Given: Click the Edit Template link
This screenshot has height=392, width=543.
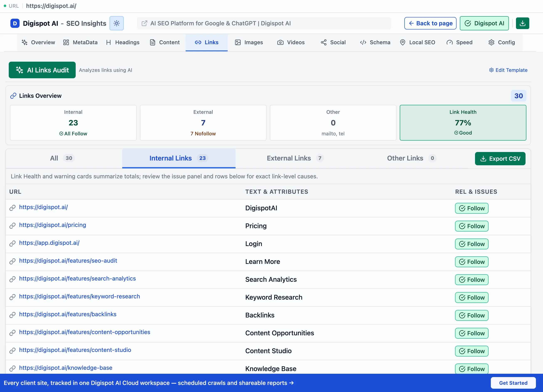Looking at the screenshot, I should [x=508, y=70].
